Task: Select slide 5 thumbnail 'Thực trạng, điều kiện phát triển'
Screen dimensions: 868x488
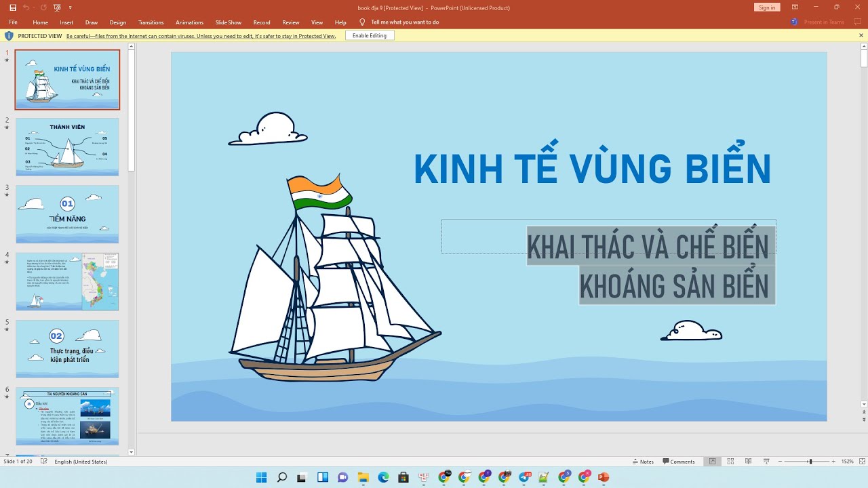Action: (x=67, y=348)
